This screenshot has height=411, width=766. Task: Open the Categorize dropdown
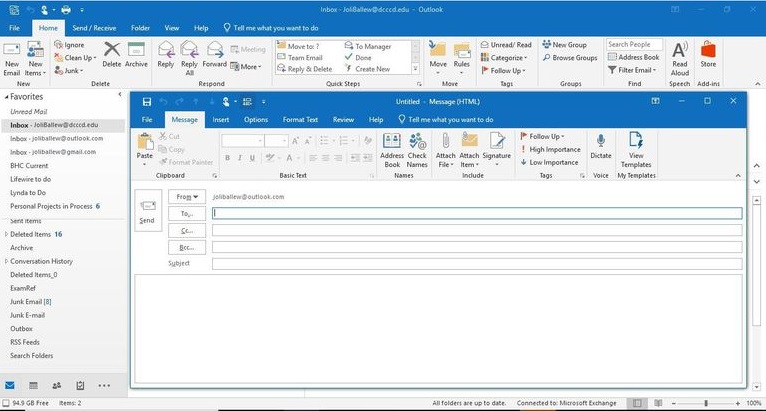pos(508,58)
